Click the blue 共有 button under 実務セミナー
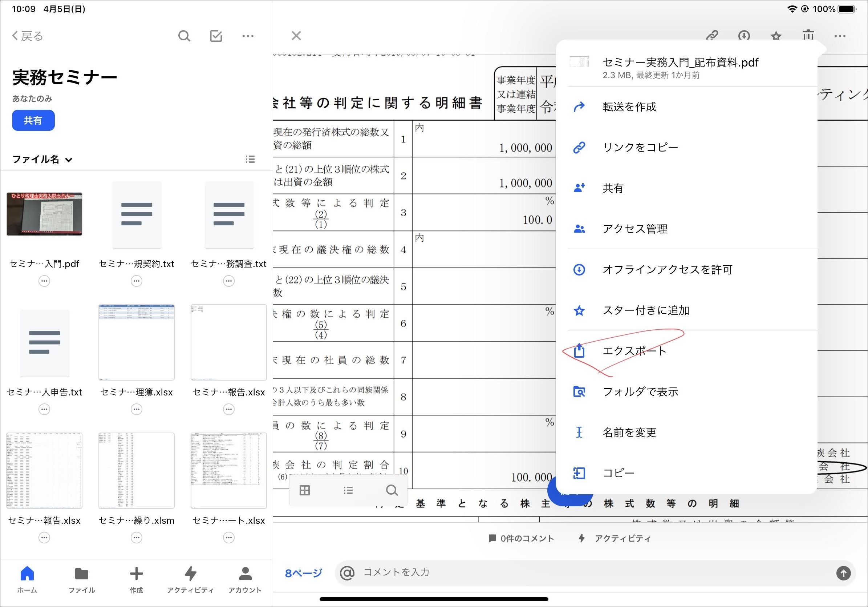 pyautogui.click(x=33, y=120)
